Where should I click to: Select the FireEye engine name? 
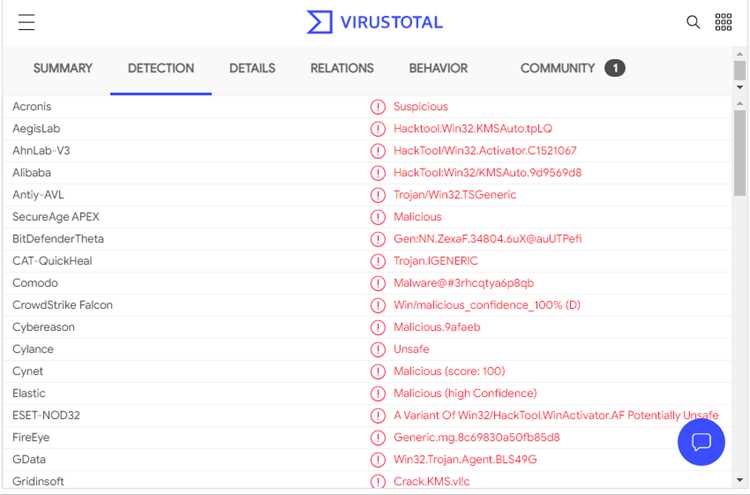click(31, 437)
